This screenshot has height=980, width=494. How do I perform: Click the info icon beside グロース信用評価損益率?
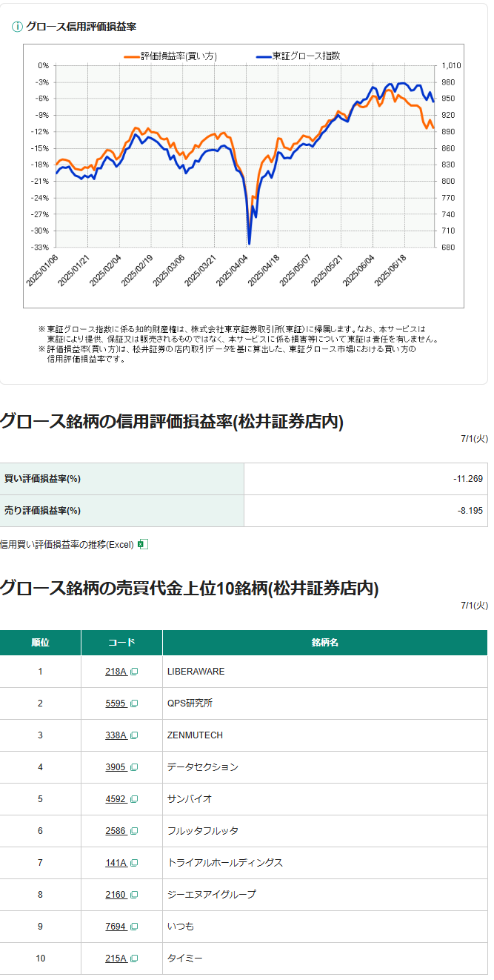[x=17, y=26]
